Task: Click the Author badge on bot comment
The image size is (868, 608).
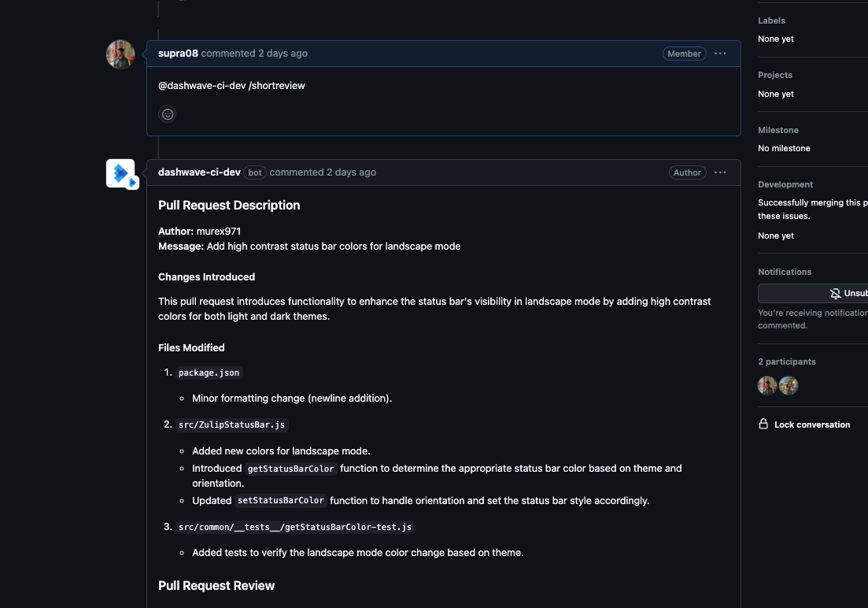Action: 687,172
